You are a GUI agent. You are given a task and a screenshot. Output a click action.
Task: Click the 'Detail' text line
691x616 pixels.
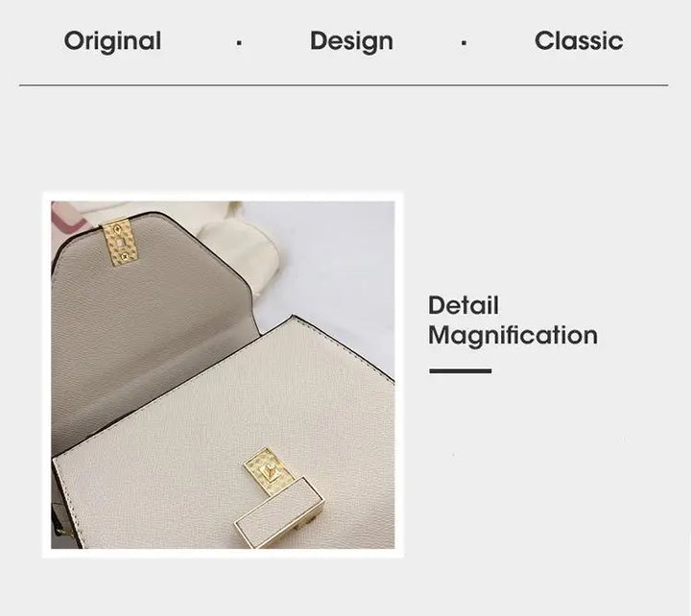pyautogui.click(x=464, y=305)
